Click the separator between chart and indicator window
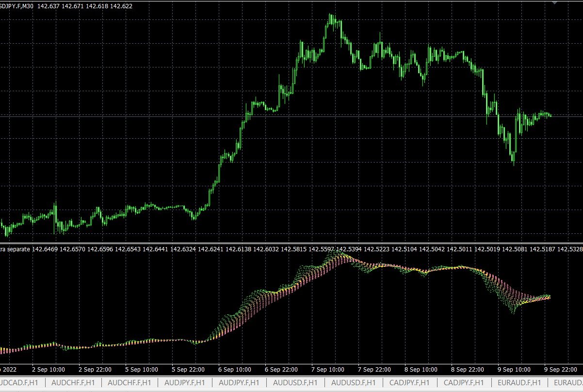This screenshot has width=583, height=392. point(291,243)
